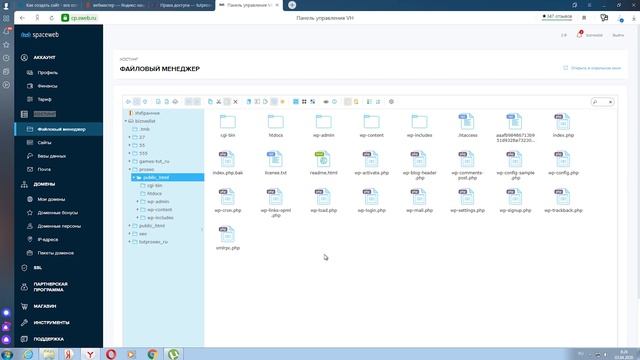Open the wp-includes folder icon
The height and width of the screenshot is (360, 640).
pyautogui.click(x=419, y=122)
